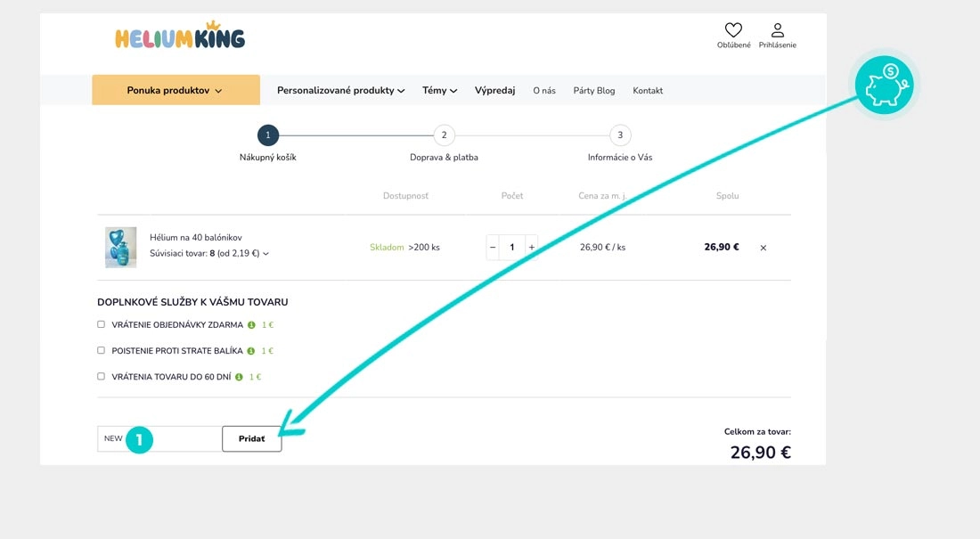Tick Poistenie proti strate balíka checkbox
The image size is (980, 539).
pos(102,350)
